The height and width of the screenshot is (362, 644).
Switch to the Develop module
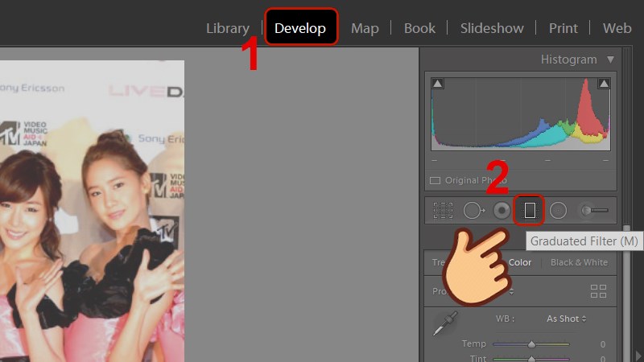pos(300,28)
